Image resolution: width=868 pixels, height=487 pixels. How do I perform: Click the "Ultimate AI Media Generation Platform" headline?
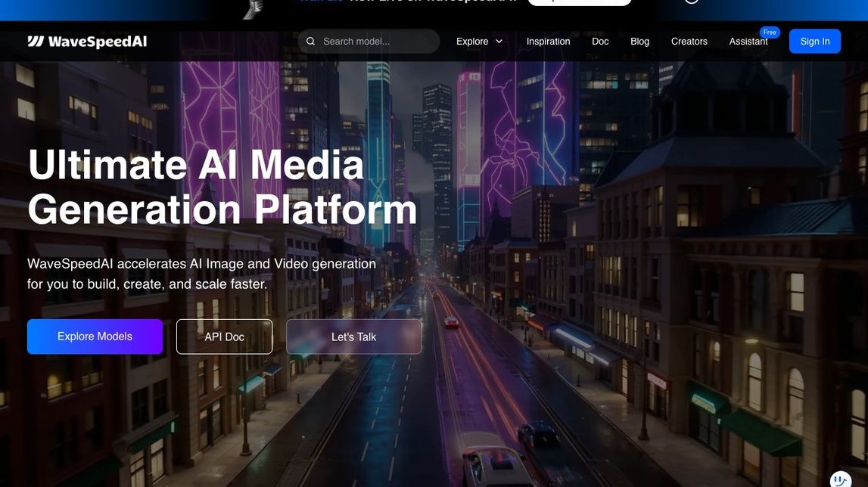(x=222, y=187)
